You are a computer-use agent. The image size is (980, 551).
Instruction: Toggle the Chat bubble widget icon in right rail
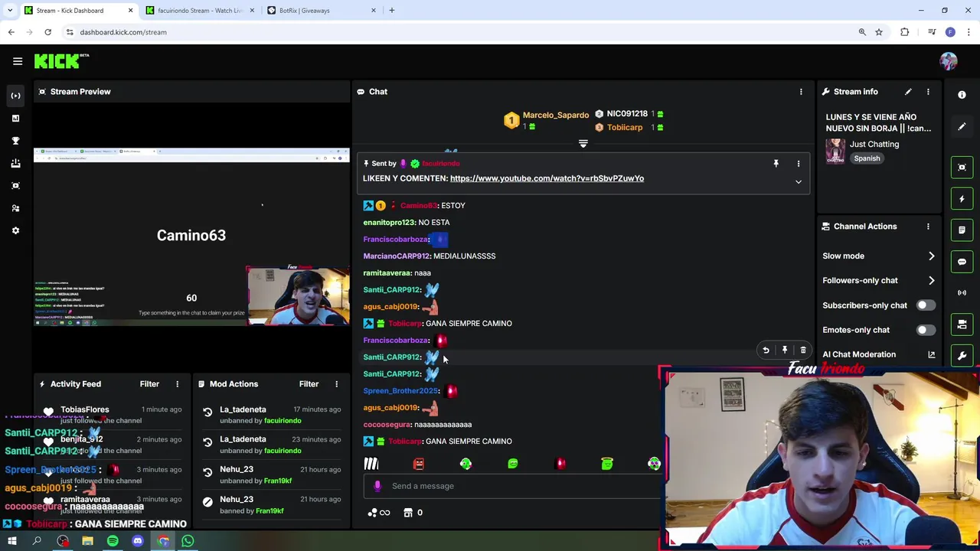coord(962,262)
